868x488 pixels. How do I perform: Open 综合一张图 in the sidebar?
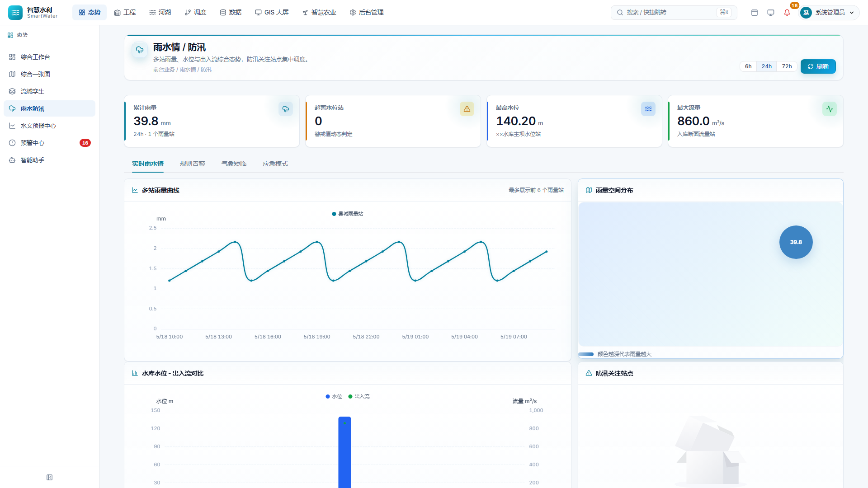pyautogui.click(x=50, y=74)
